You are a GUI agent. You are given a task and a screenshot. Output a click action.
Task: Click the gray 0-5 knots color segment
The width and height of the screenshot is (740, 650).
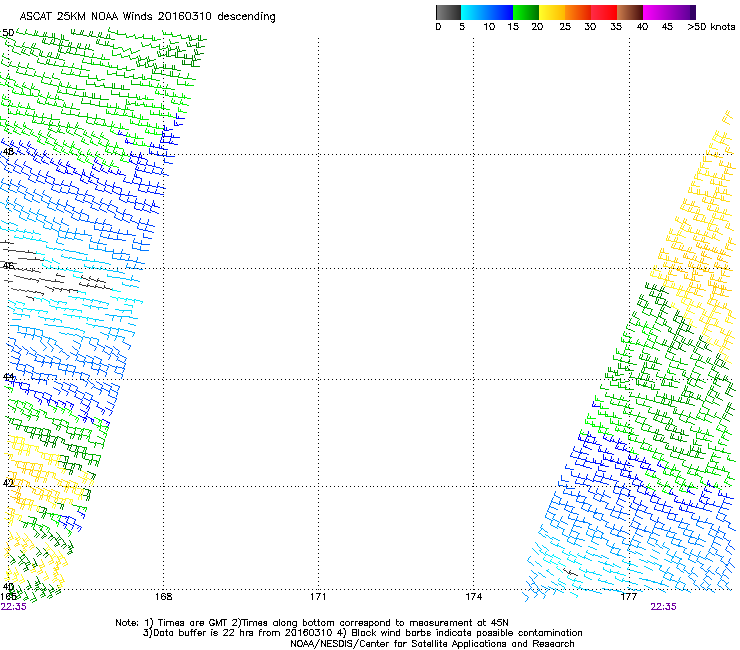(x=448, y=12)
